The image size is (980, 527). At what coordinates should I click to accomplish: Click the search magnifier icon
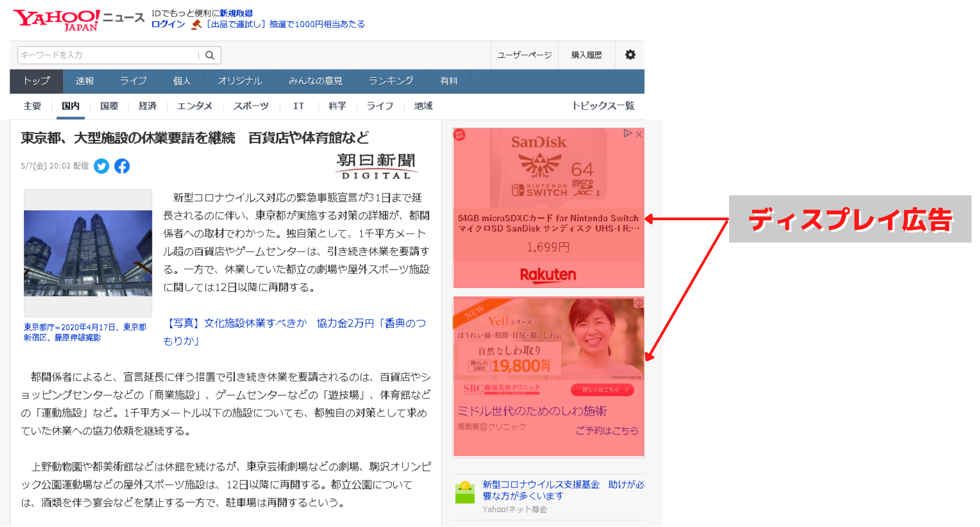pyautogui.click(x=210, y=55)
